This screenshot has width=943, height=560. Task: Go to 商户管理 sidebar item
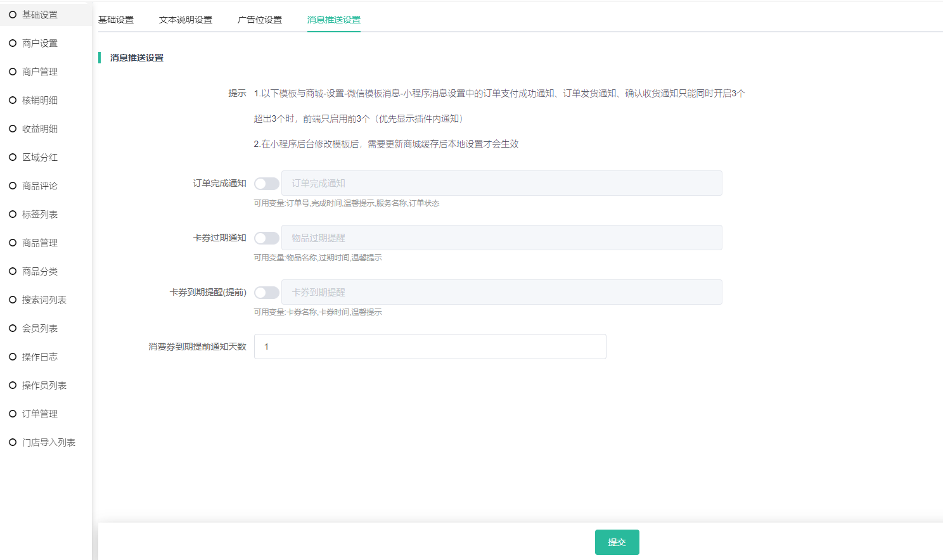[39, 72]
